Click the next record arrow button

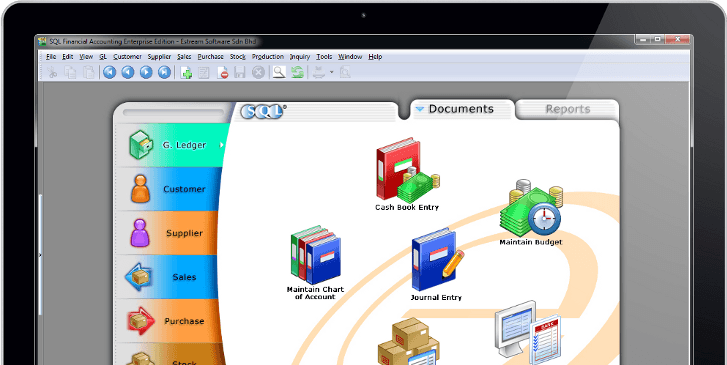[x=146, y=72]
